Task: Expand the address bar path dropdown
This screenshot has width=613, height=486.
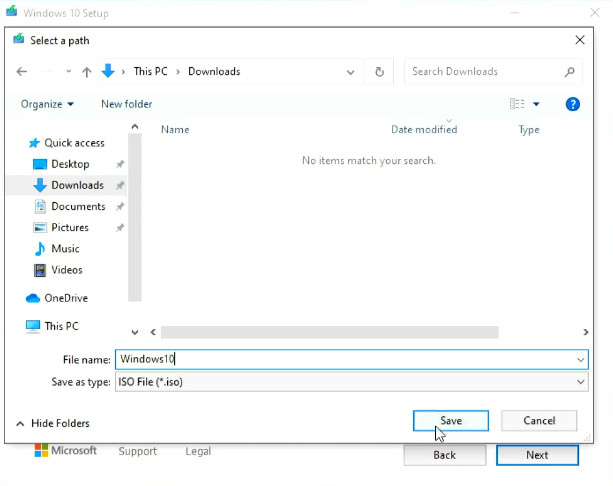Action: 350,72
